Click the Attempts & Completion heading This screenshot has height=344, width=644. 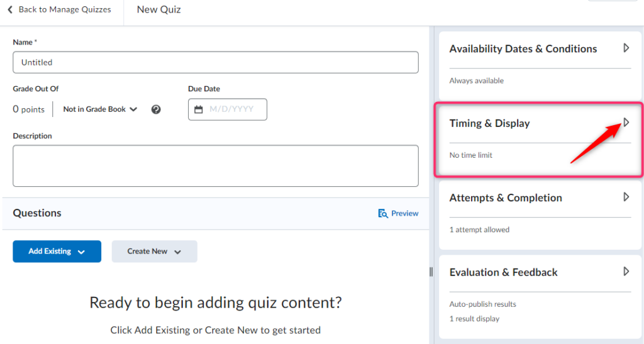pyautogui.click(x=506, y=197)
